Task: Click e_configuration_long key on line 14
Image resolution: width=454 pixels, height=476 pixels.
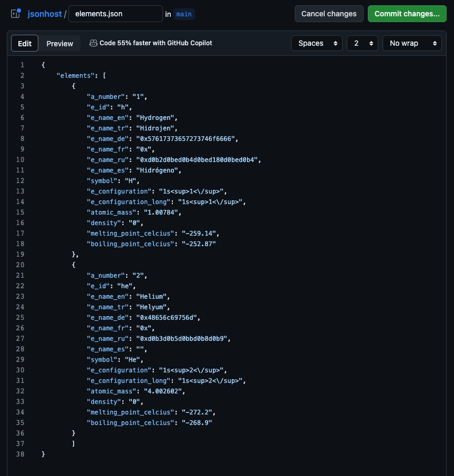Action: click(129, 202)
